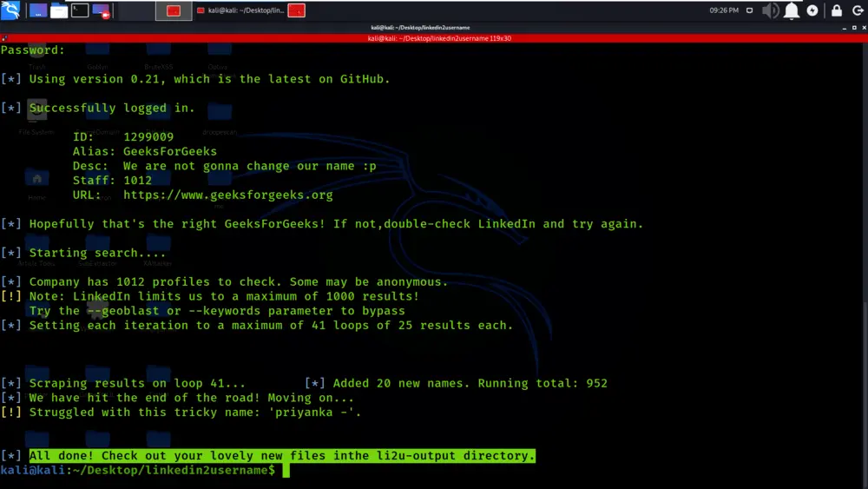
Task: Click the URL https://www.geeksforgeeks.org
Action: tap(228, 195)
